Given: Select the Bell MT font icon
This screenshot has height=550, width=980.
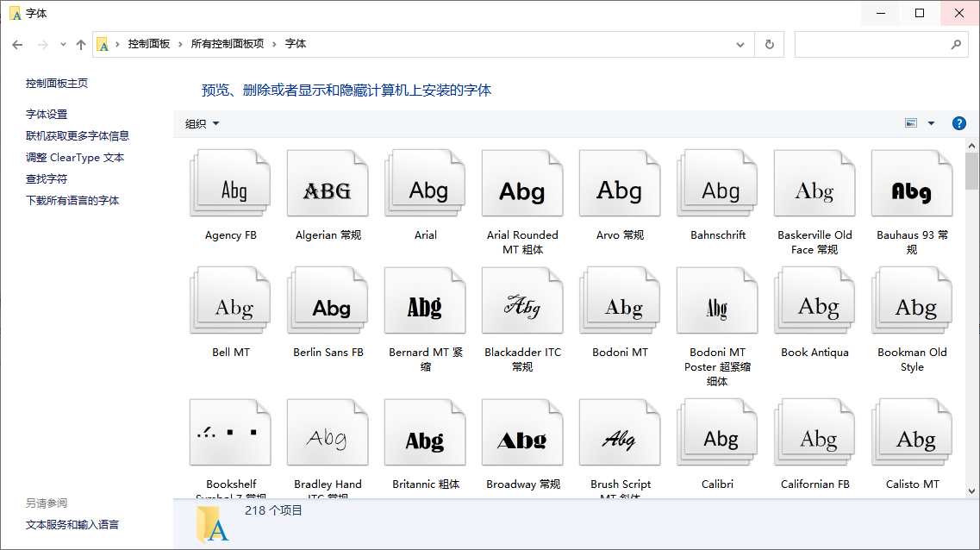Looking at the screenshot, I should (x=230, y=301).
